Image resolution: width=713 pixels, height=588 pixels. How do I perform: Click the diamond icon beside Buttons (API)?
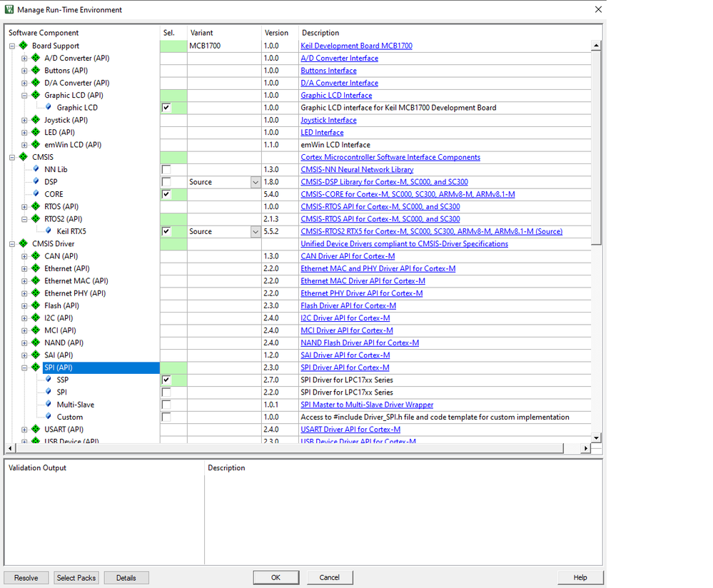coord(36,70)
